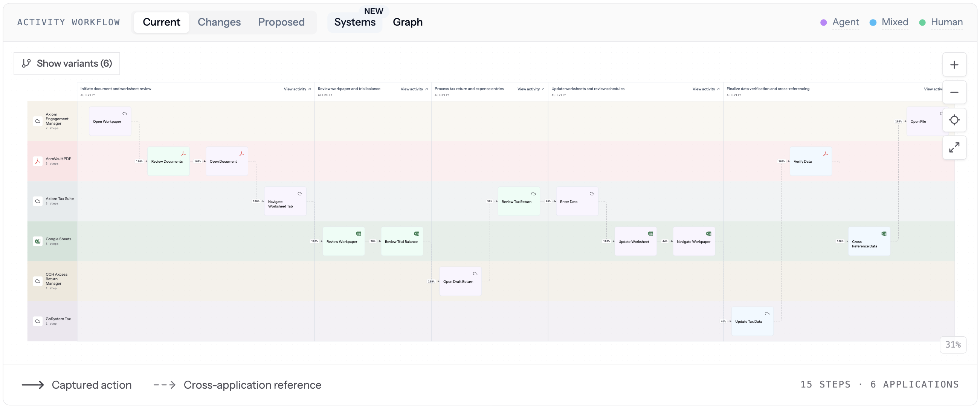The height and width of the screenshot is (409, 980).
Task: Click the branch icon in Show variants
Action: tap(26, 63)
